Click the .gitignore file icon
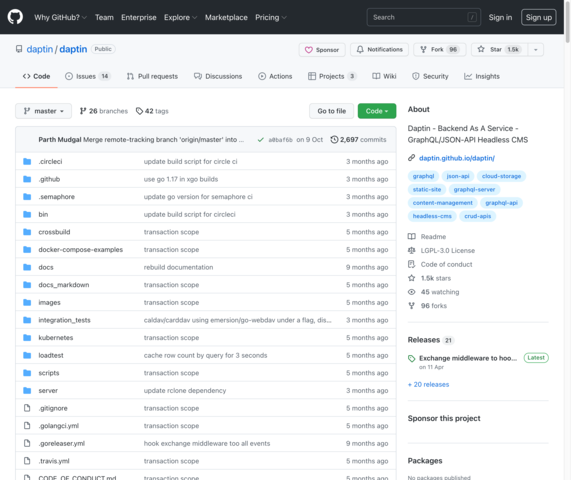Image resolution: width=571 pixels, height=480 pixels. (27, 408)
